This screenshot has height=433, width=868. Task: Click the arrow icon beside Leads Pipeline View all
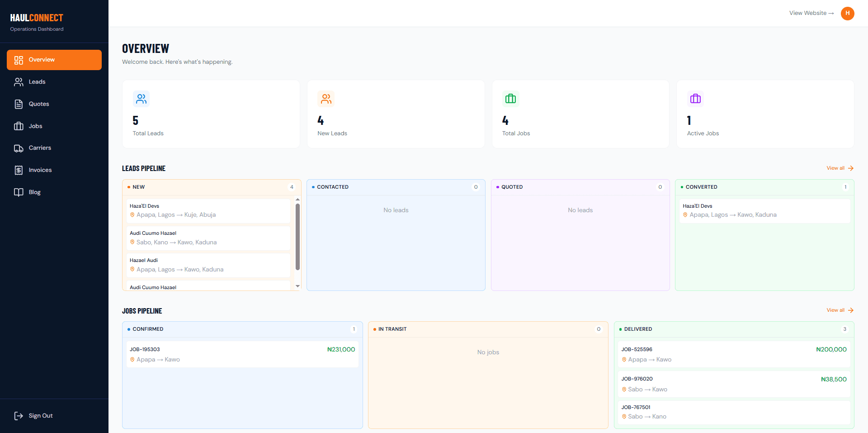click(851, 168)
